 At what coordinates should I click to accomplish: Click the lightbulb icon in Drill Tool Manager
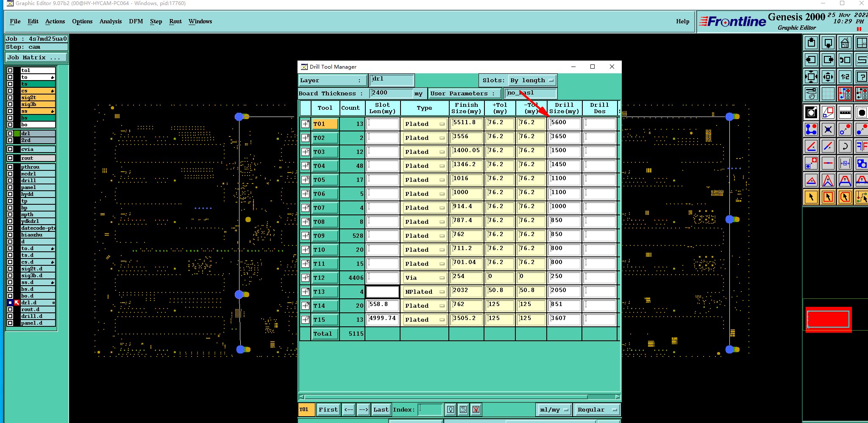tap(451, 409)
